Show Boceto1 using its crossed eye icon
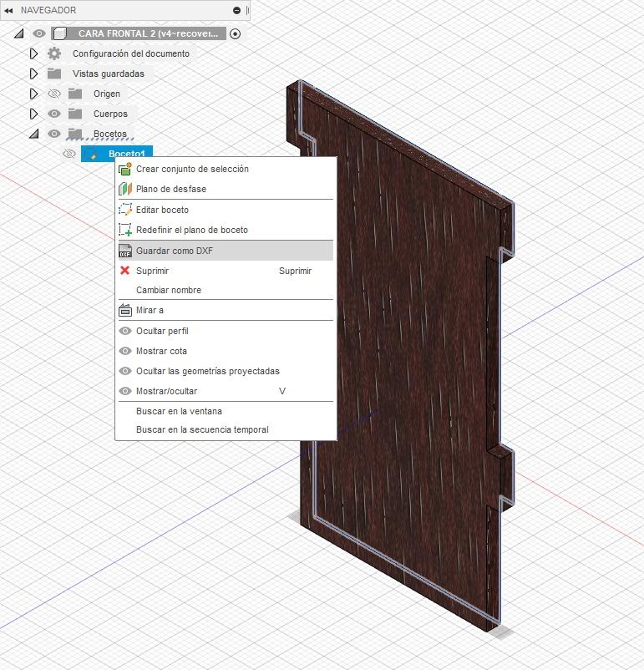Image resolution: width=644 pixels, height=670 pixels. click(x=69, y=154)
